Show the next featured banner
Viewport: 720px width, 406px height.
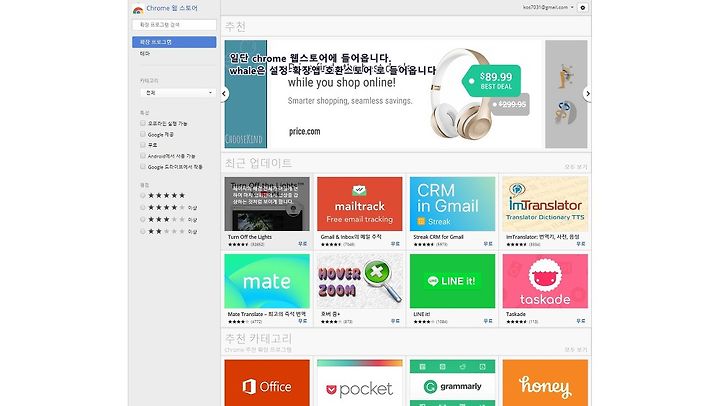coord(587,94)
